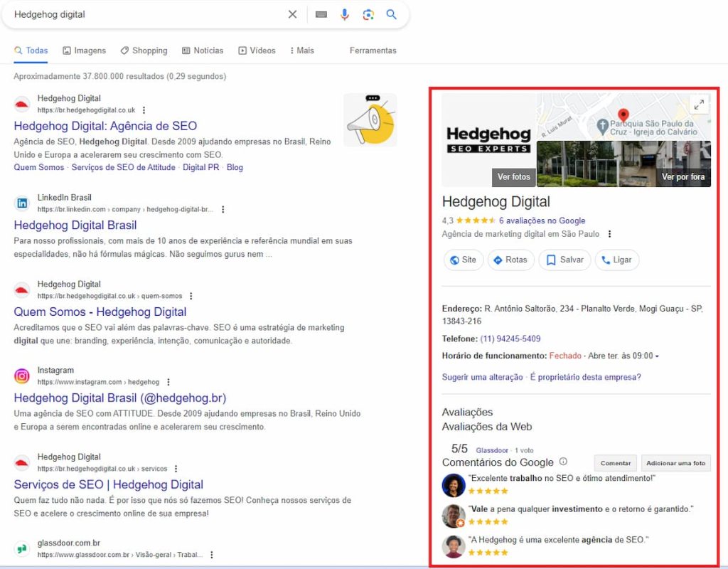The height and width of the screenshot is (569, 728).
Task: Open the on-screen keyboard icon
Action: coord(321,14)
